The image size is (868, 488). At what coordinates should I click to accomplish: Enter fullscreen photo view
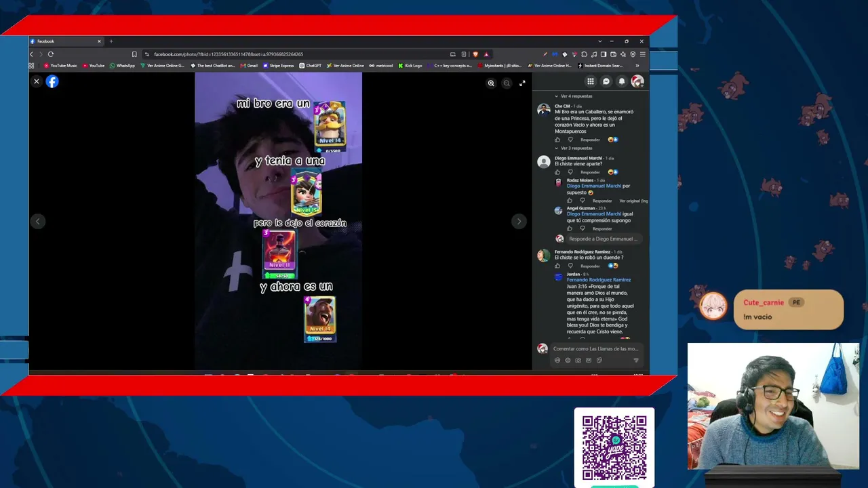(522, 83)
